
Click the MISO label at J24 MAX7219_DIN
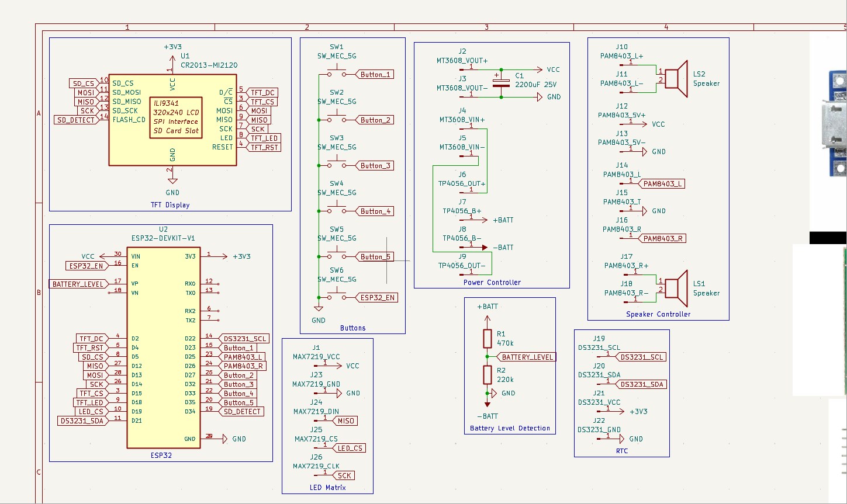(344, 420)
